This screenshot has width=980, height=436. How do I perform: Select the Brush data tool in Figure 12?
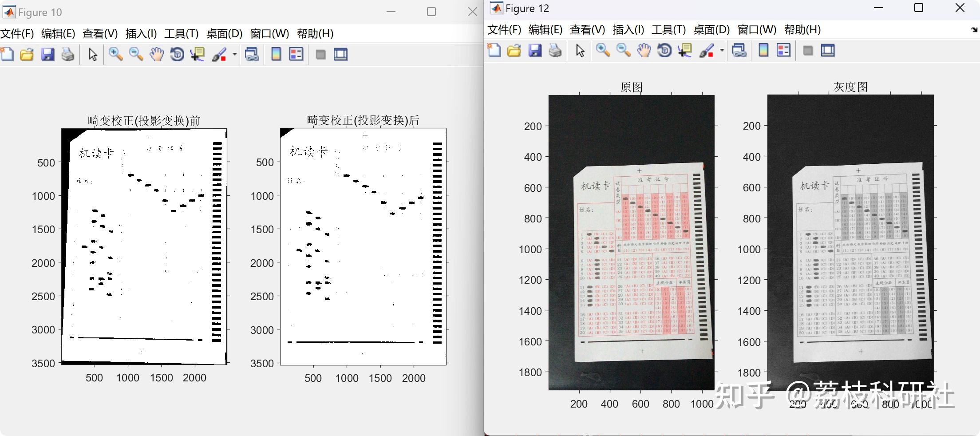coord(707,51)
